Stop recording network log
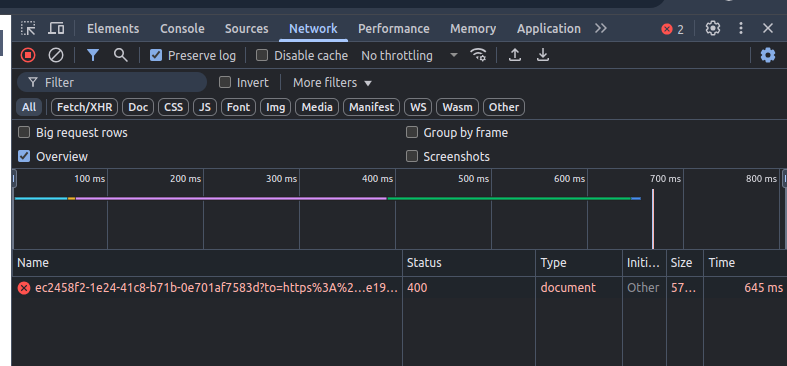Image resolution: width=787 pixels, height=366 pixels. pyautogui.click(x=28, y=55)
